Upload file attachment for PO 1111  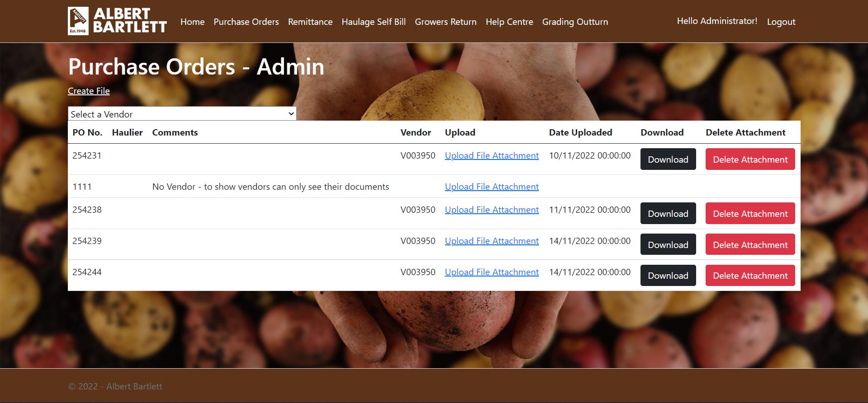[x=492, y=187]
